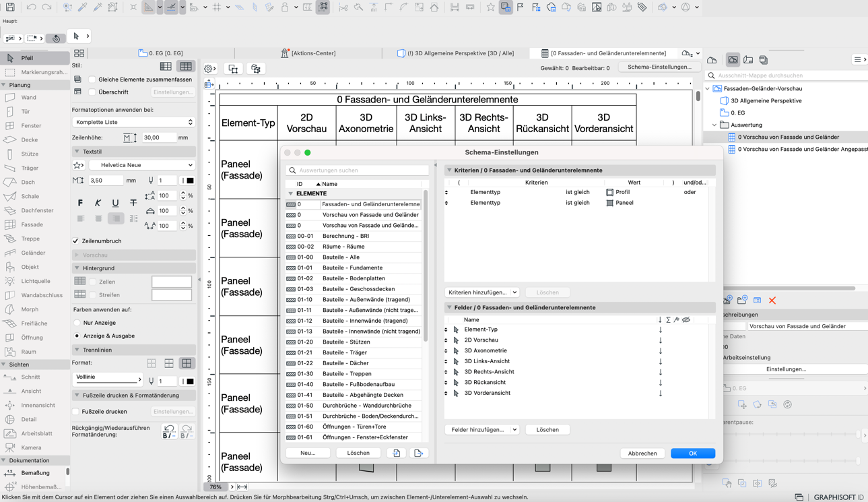Viewport: 868px width, 502px height.
Task: Click red X delete icon in navigator
Action: (772, 301)
